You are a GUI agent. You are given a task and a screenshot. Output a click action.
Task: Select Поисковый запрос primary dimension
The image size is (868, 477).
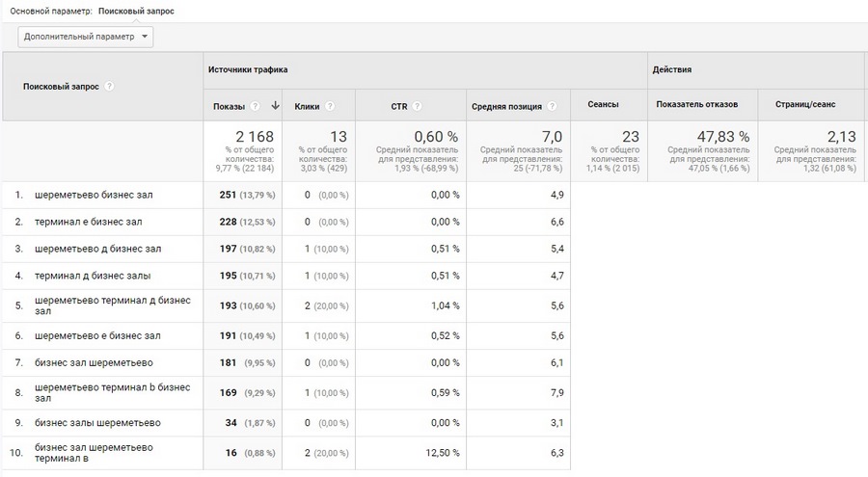tap(136, 11)
